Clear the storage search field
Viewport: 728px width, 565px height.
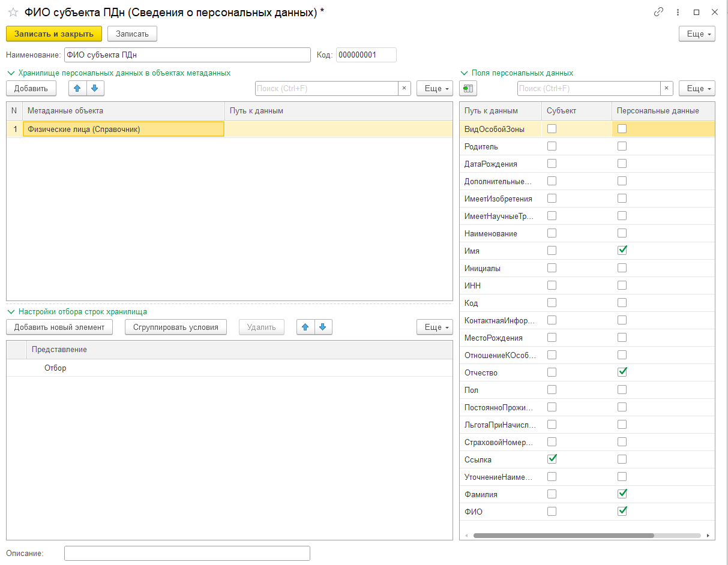[404, 89]
